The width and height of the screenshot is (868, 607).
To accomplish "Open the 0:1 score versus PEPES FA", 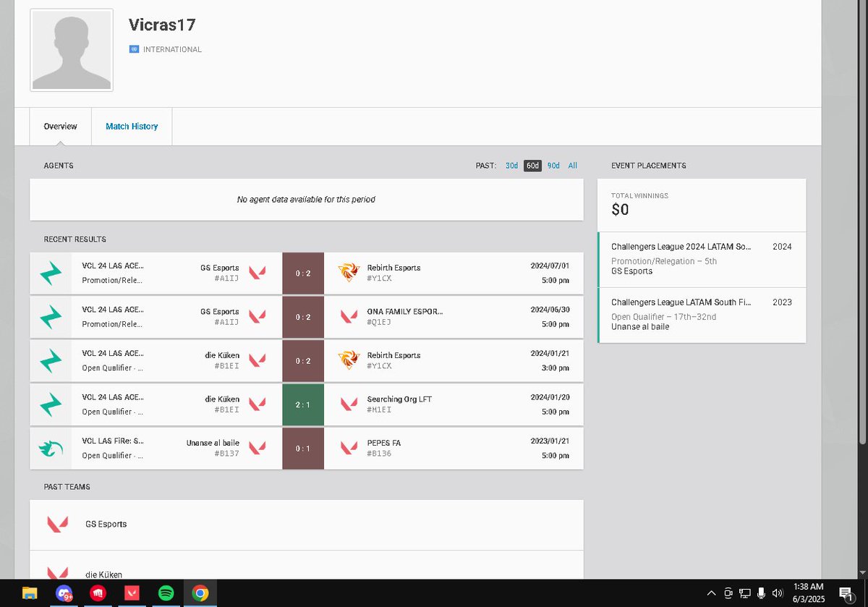I will [x=303, y=449].
